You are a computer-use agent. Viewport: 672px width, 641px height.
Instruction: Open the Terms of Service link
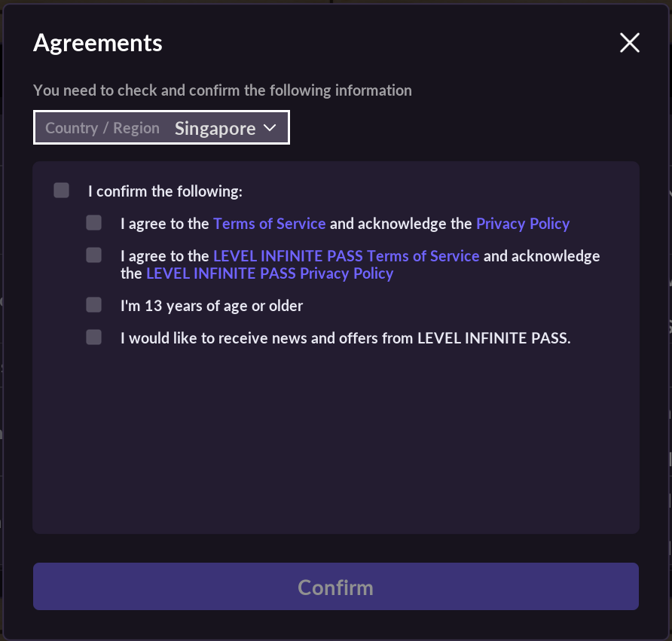pyautogui.click(x=269, y=223)
